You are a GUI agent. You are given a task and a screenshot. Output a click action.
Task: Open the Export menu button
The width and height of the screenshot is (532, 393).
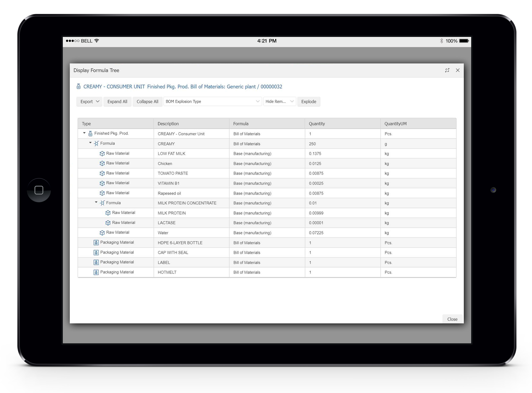tap(89, 102)
